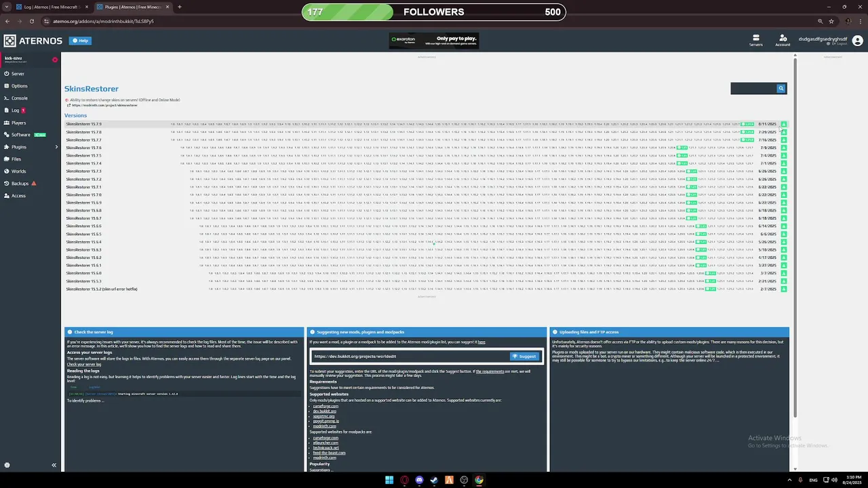Click green install icon for SkinsRestorer 15.5.3
Image resolution: width=868 pixels, height=488 pixels.
point(783,281)
